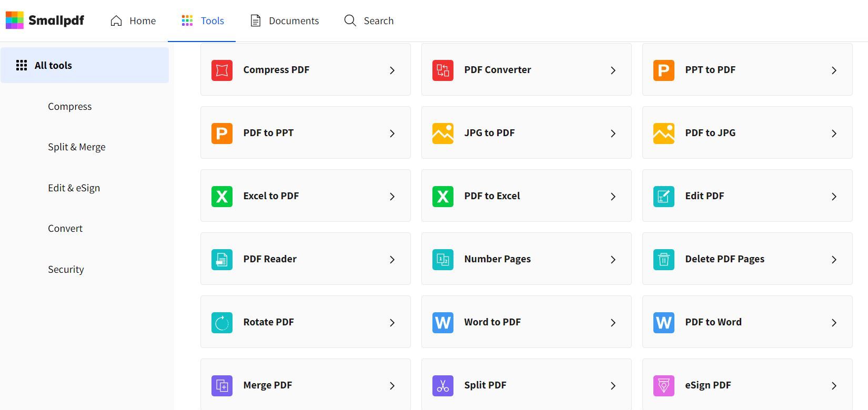Click the PDF to Excel card chevron
The width and height of the screenshot is (868, 410).
coord(613,196)
